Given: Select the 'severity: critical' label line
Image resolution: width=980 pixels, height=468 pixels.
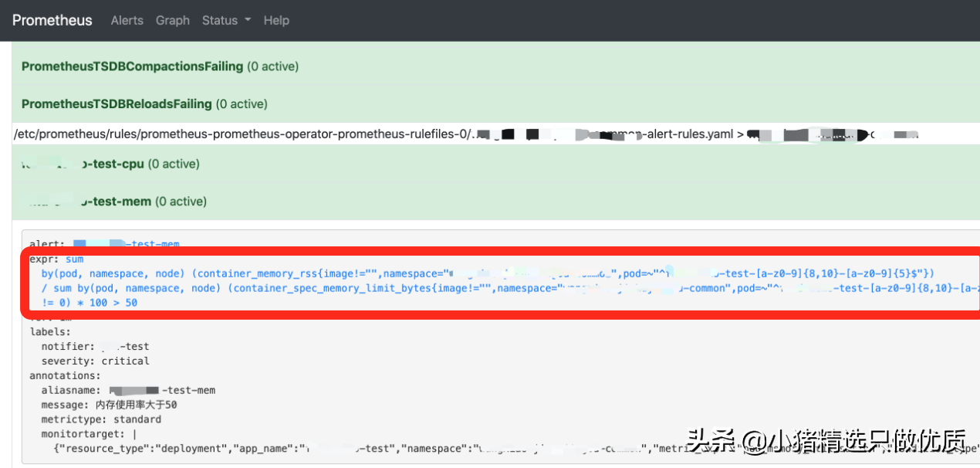Looking at the screenshot, I should [96, 361].
